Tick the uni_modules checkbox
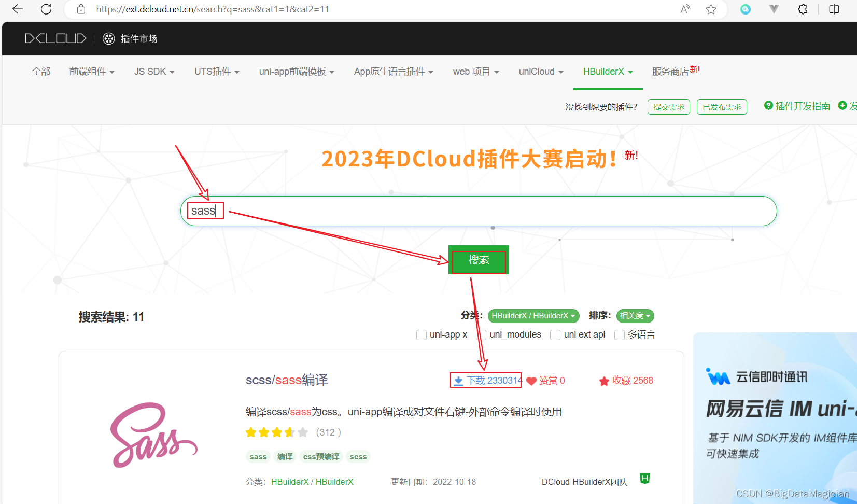 pos(482,335)
